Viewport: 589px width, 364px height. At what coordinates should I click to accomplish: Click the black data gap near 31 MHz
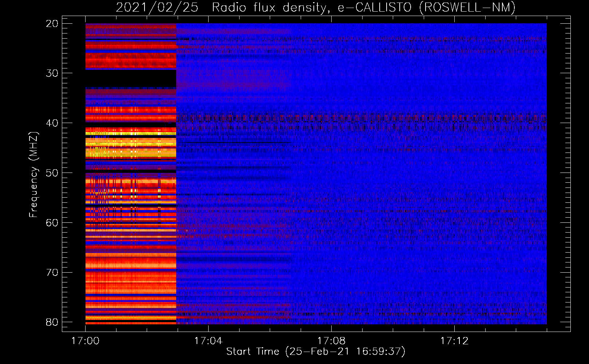[131, 78]
